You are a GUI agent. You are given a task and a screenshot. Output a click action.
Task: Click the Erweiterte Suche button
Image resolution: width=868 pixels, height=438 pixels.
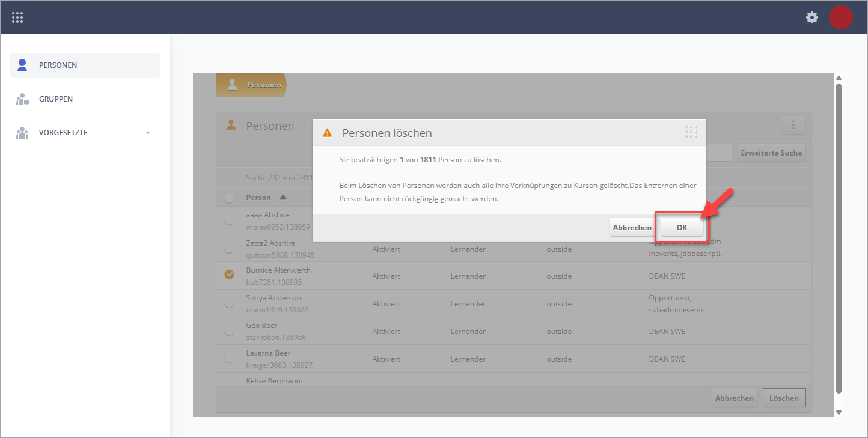point(771,153)
